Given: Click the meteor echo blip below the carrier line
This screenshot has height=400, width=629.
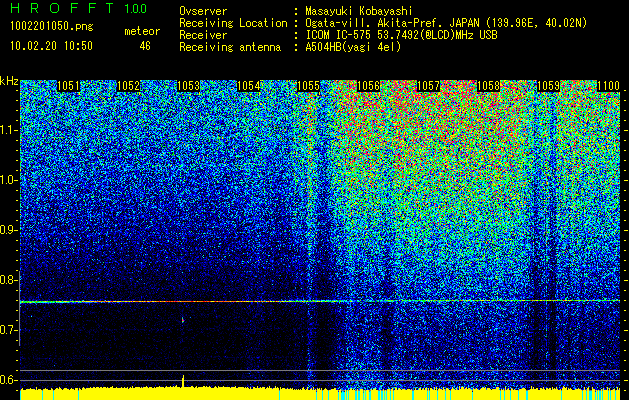Looking at the screenshot, I should click(183, 320).
